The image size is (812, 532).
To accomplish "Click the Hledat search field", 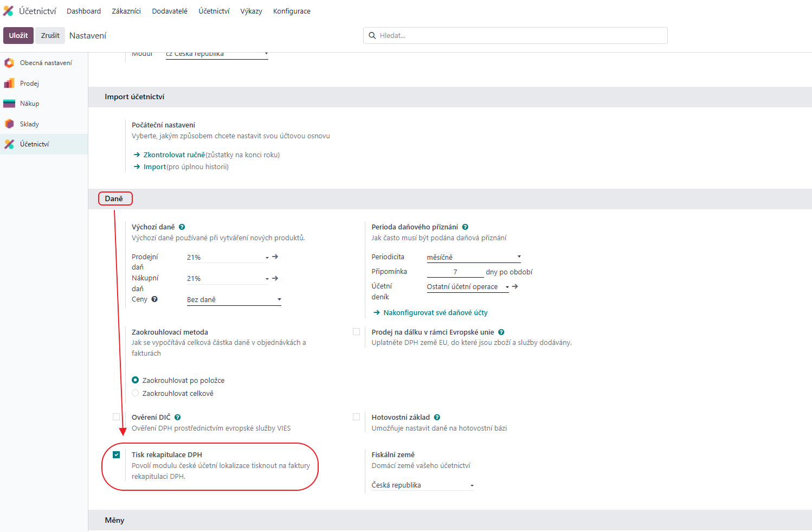I will [515, 35].
